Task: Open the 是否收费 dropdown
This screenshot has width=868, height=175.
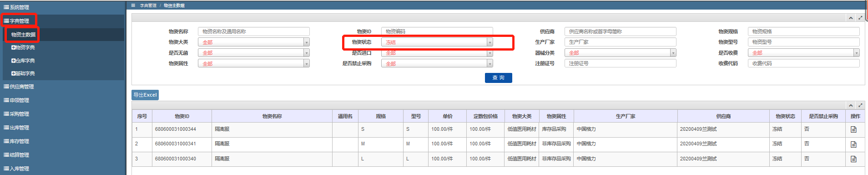Action: 803,53
